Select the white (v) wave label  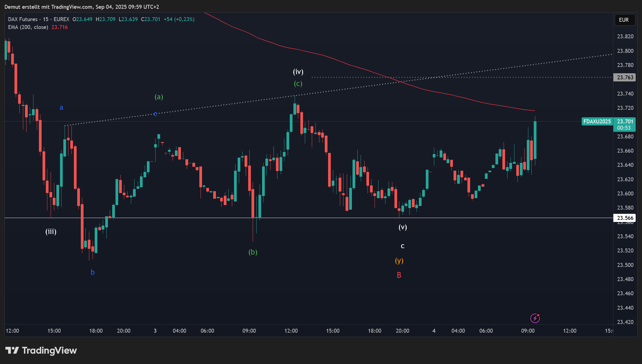pyautogui.click(x=403, y=227)
